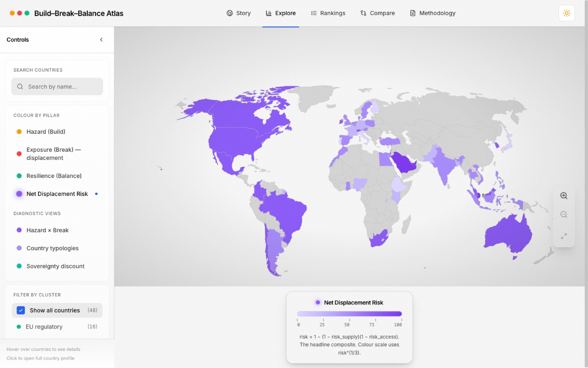This screenshot has width=588, height=368.
Task: Collapse the Controls panel chevron
Action: pos(101,40)
